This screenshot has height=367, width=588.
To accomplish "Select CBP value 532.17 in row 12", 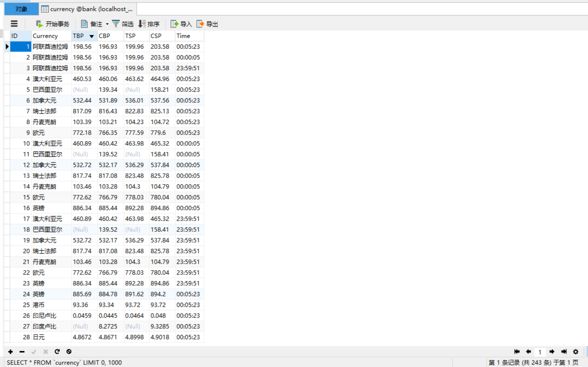I will click(x=110, y=165).
